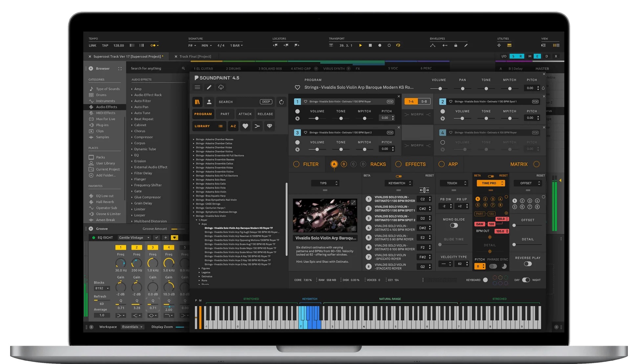Toggle the FILTER enable circle

click(296, 164)
